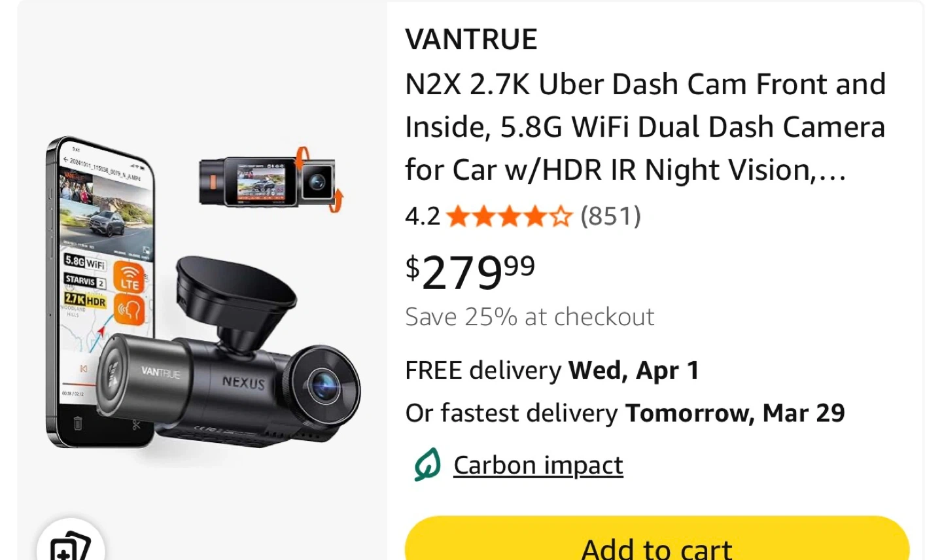Click the orange star rating graphic

click(x=509, y=217)
